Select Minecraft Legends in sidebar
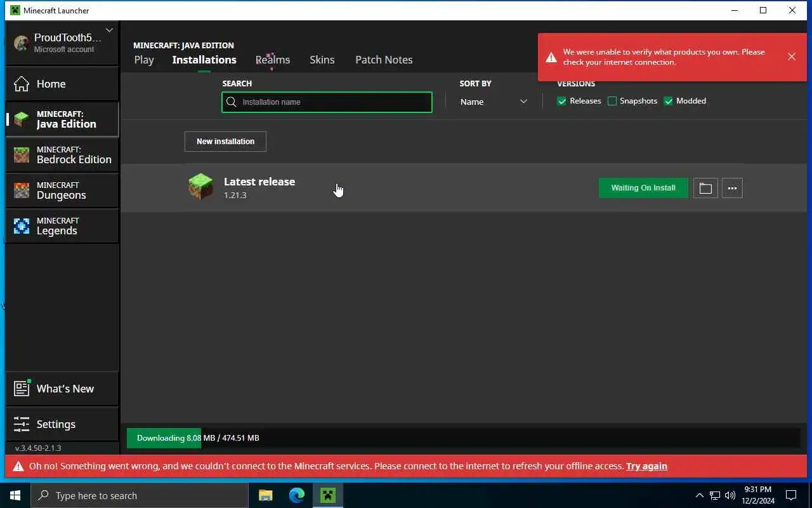This screenshot has width=812, height=508. tap(62, 226)
